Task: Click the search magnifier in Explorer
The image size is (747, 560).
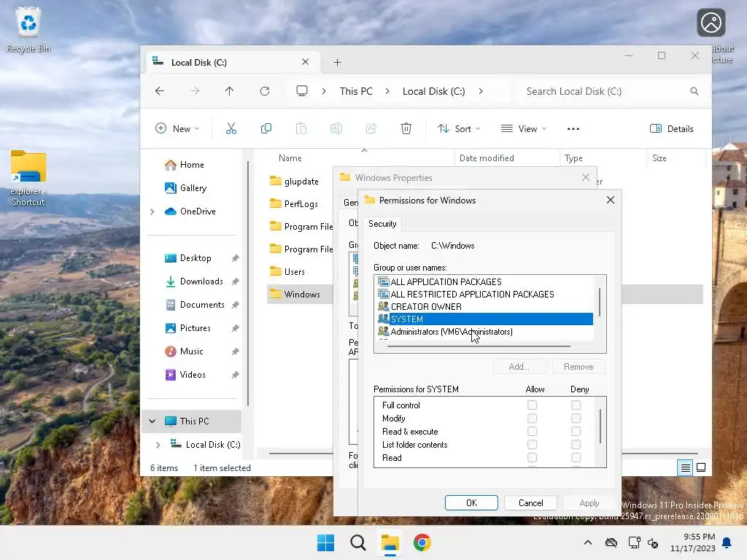Action: click(694, 91)
